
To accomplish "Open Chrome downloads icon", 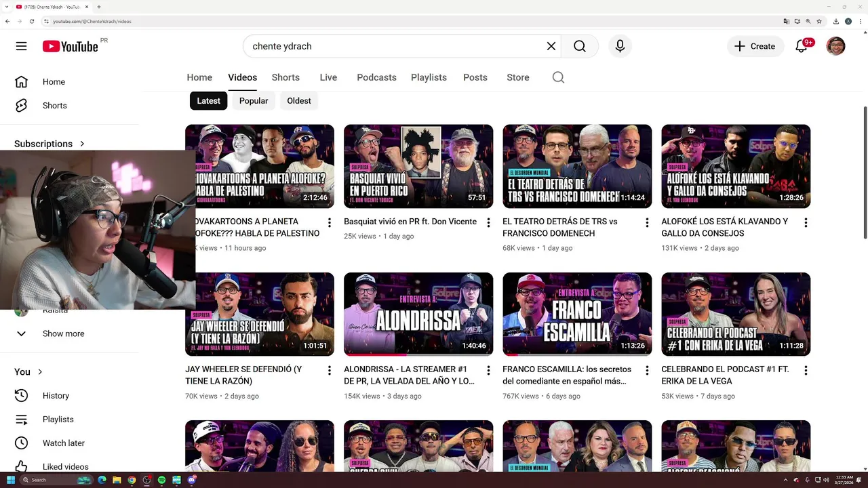I will coord(836,21).
